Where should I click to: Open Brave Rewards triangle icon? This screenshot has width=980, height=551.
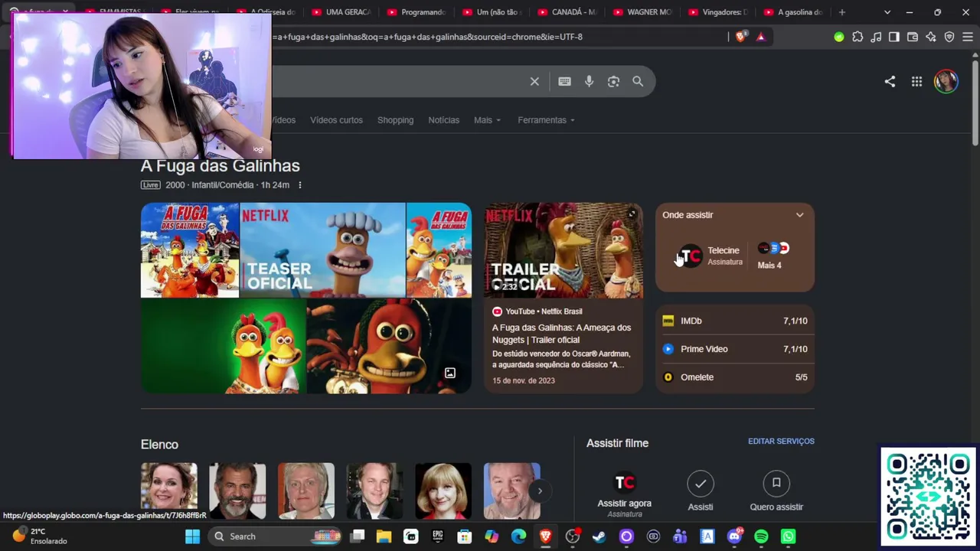760,37
